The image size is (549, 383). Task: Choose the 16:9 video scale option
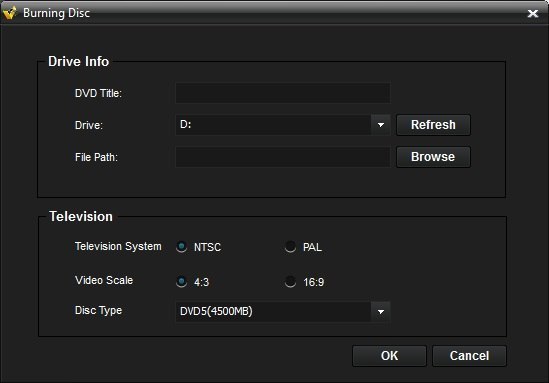[x=290, y=281]
